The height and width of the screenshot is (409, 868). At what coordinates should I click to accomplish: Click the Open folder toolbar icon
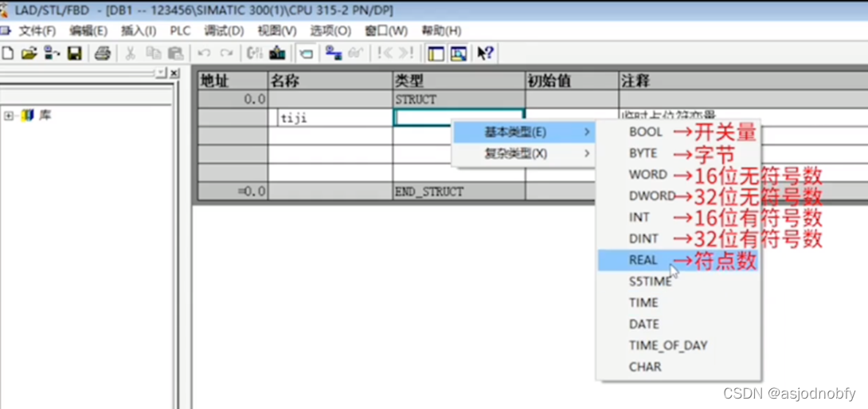pos(29,53)
